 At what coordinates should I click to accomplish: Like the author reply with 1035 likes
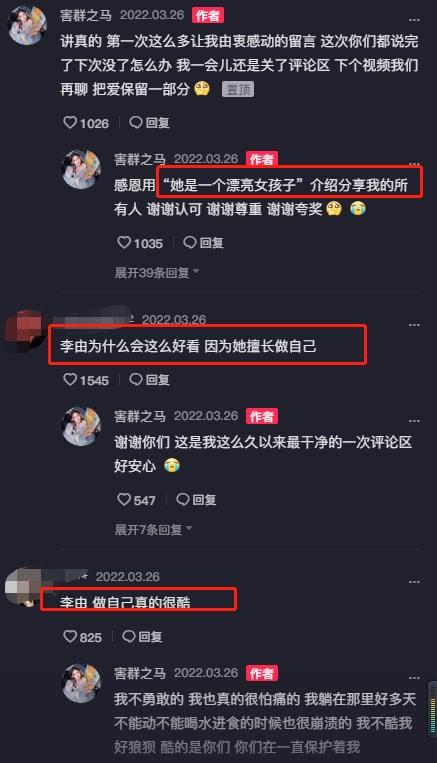125,242
